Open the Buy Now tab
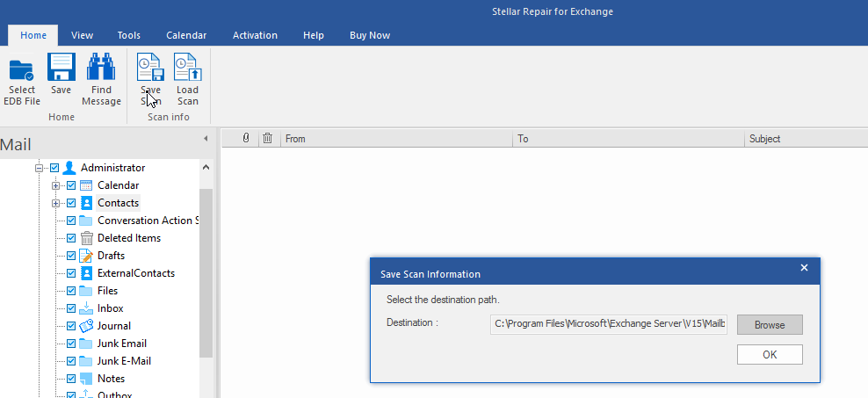The image size is (868, 398). 370,35
